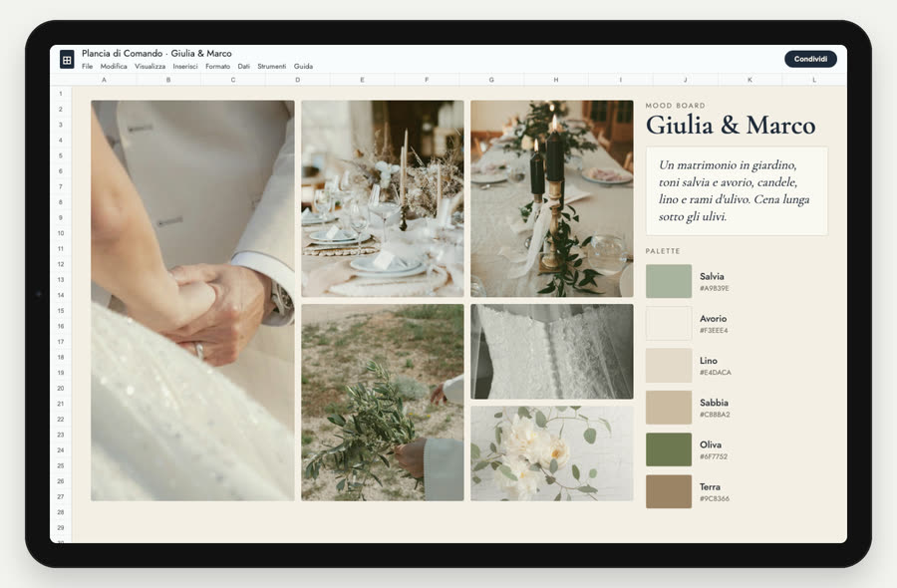This screenshot has width=897, height=588.
Task: Select column H header
Action: 556,80
